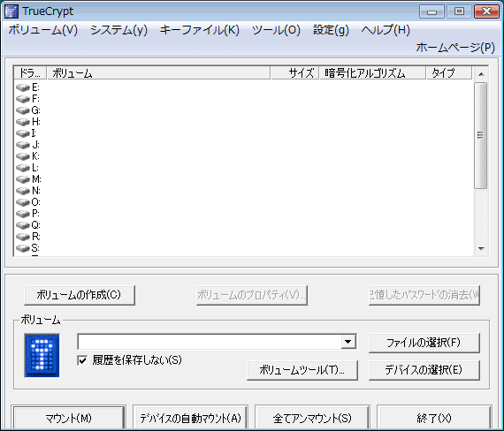Select the N: drive slot icon
Screen dimensions: 504x431
(x=23, y=191)
